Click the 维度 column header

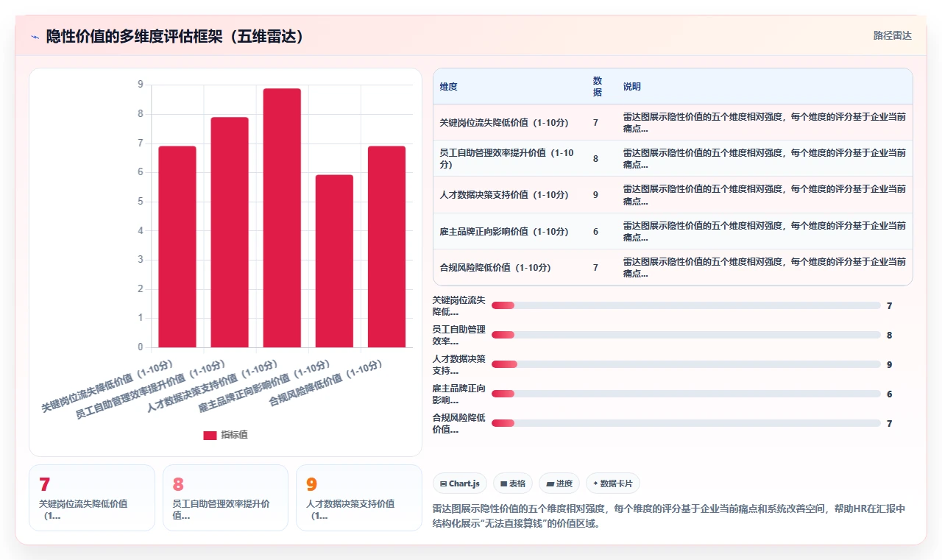click(x=449, y=86)
